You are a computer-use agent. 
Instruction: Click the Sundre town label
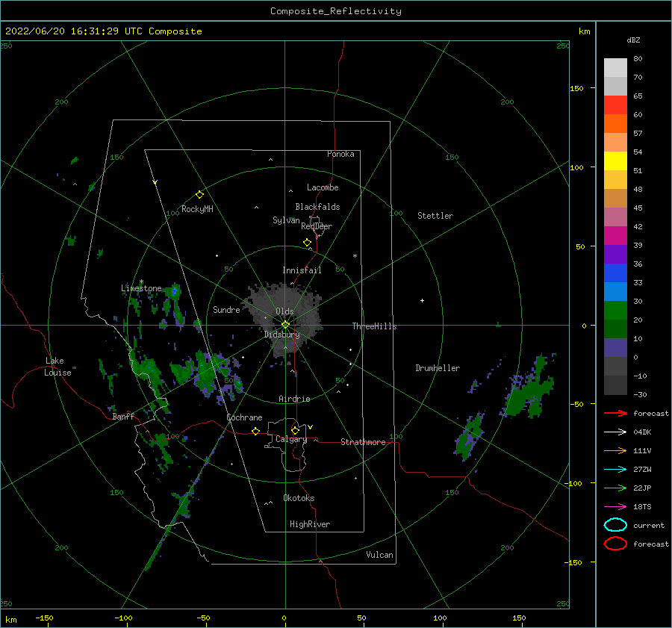click(226, 309)
